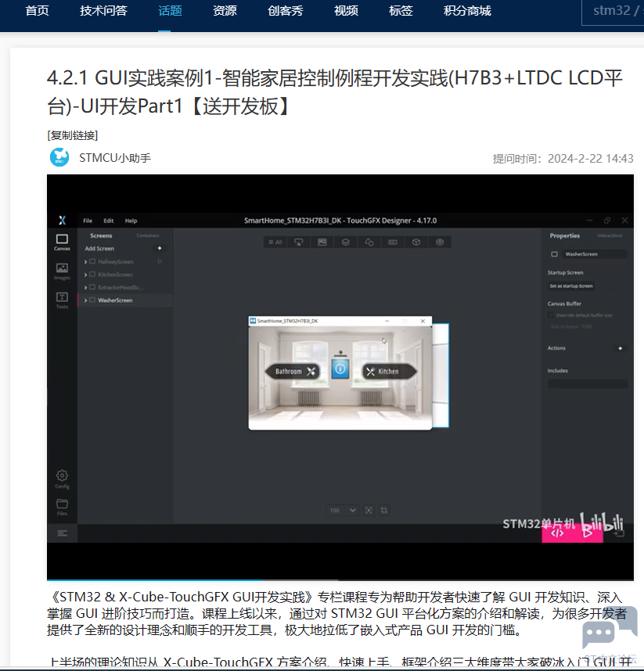The width and height of the screenshot is (644, 671).
Task: Select the Progress indicators widget category icon
Action: click(x=393, y=242)
